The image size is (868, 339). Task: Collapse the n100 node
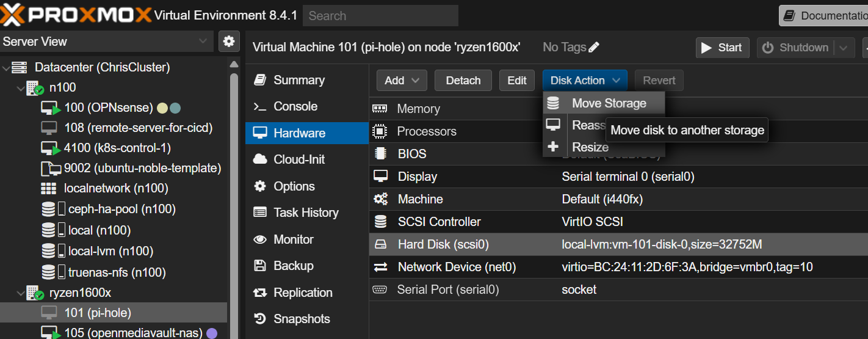coord(20,88)
